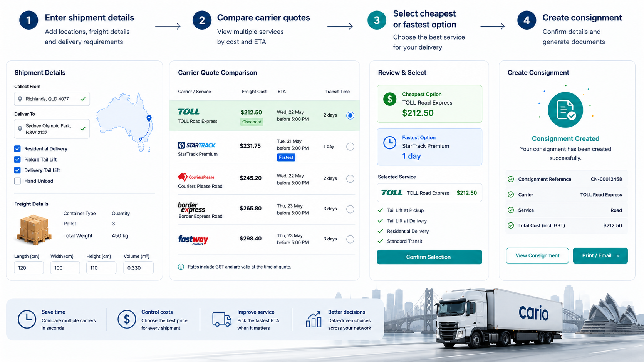Click the Fastway couriers logo
Screen dimensions: 644x362
tap(193, 240)
